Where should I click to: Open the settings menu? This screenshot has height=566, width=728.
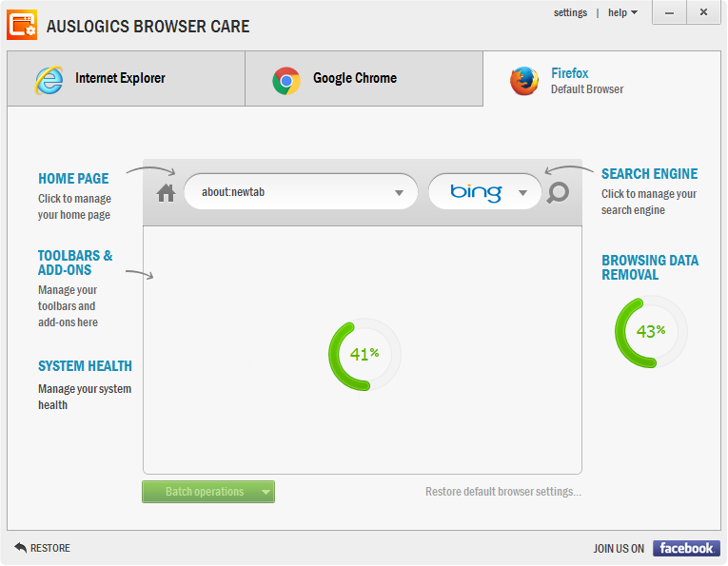(570, 13)
